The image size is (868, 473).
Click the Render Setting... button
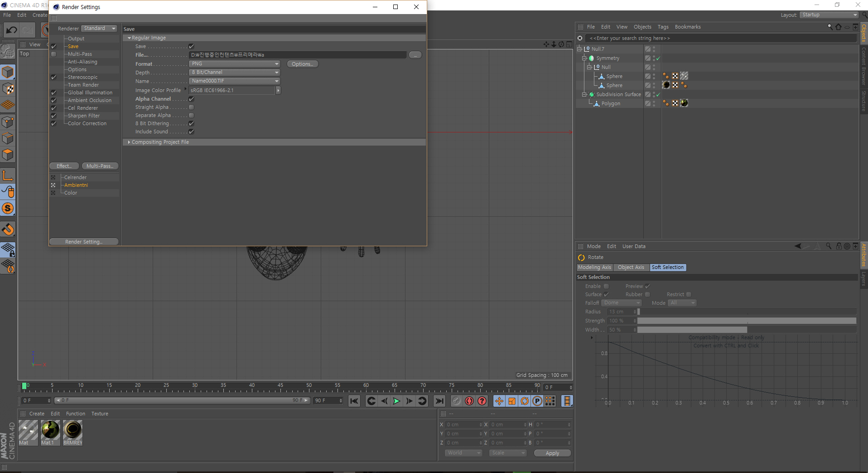pyautogui.click(x=84, y=242)
